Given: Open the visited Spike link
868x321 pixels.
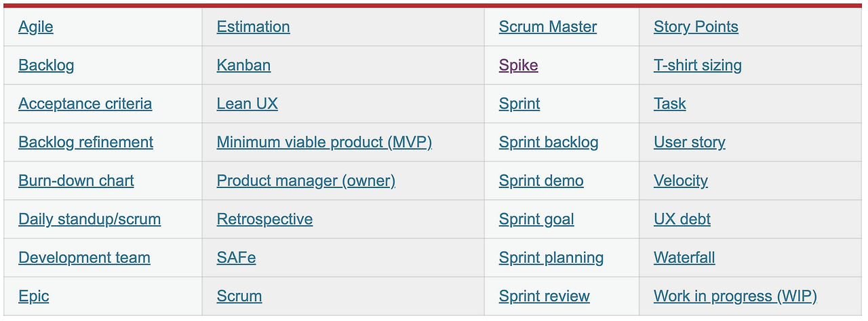Looking at the screenshot, I should click(x=518, y=66).
